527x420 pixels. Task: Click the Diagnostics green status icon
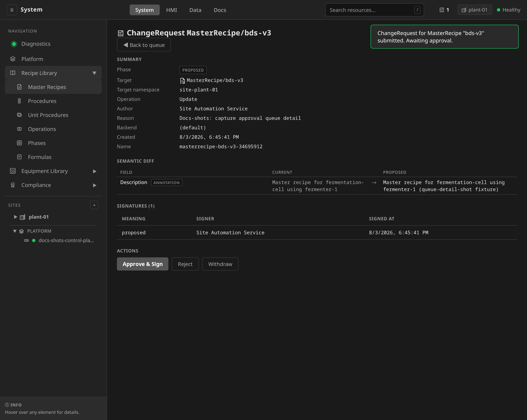(14, 44)
